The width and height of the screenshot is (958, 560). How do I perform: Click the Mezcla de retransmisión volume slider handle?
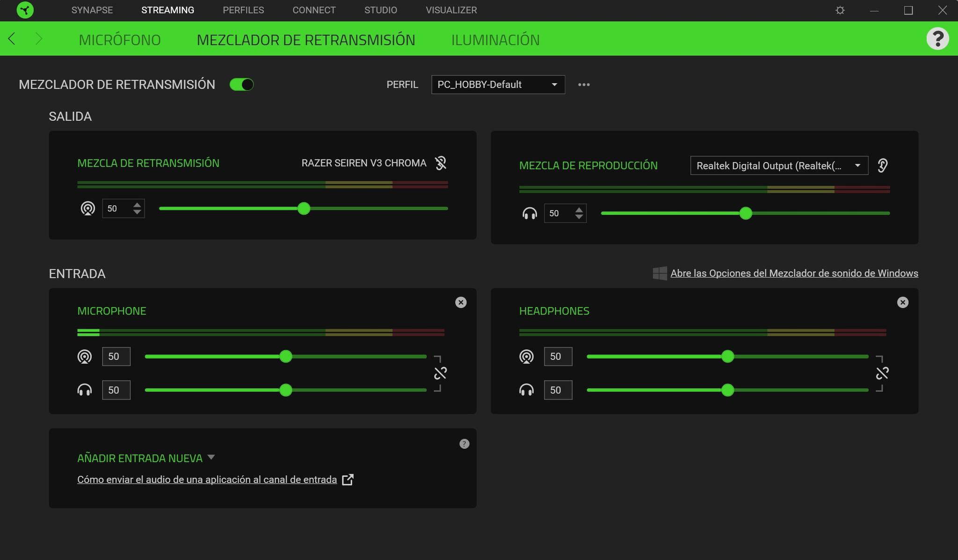[x=304, y=209]
